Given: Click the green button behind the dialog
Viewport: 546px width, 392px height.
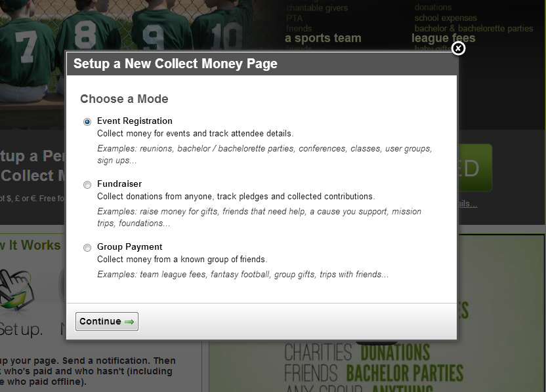Looking at the screenshot, I should 474,168.
